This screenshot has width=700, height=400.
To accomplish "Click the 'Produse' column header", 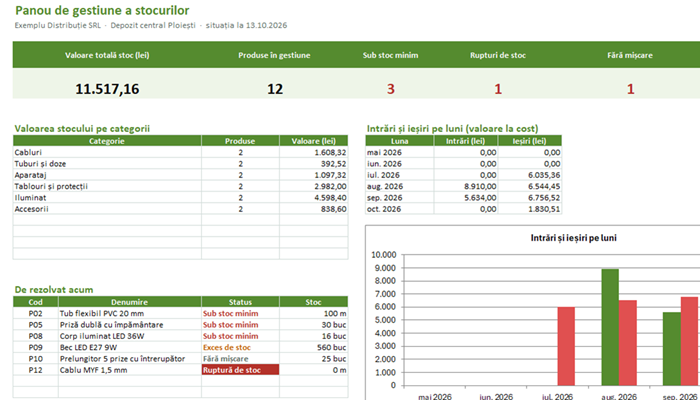I will coord(240,141).
